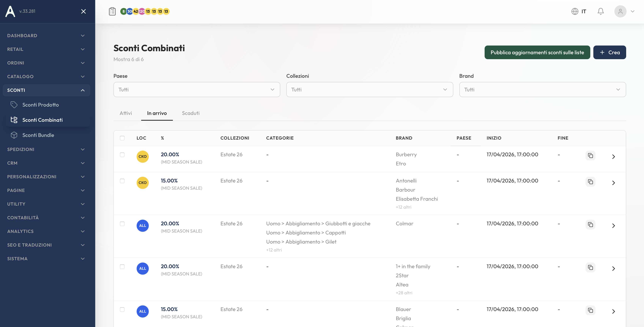Open the Burberry Etro discount details arrow
The height and width of the screenshot is (327, 644).
(x=613, y=157)
